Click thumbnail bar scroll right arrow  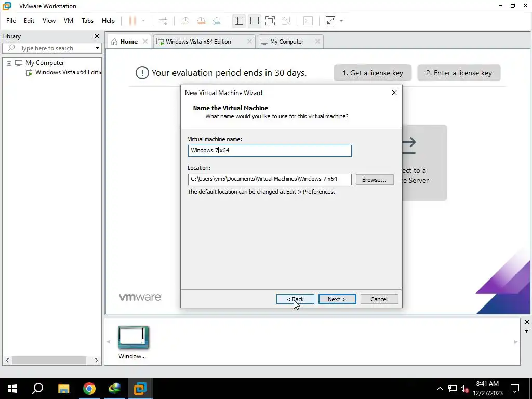pos(516,342)
